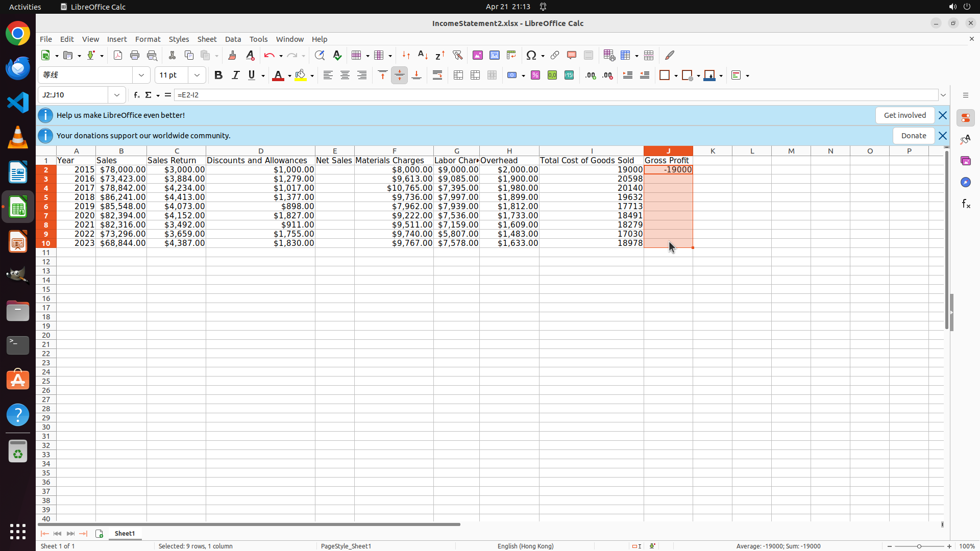Click the Sort Ascending icon
Screen dimensions: 980x551
click(x=423, y=55)
